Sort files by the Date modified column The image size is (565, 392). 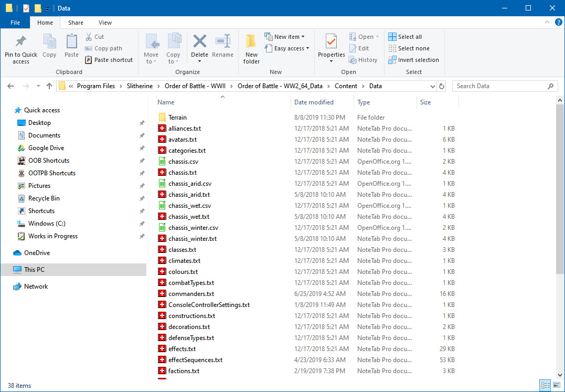tap(314, 102)
